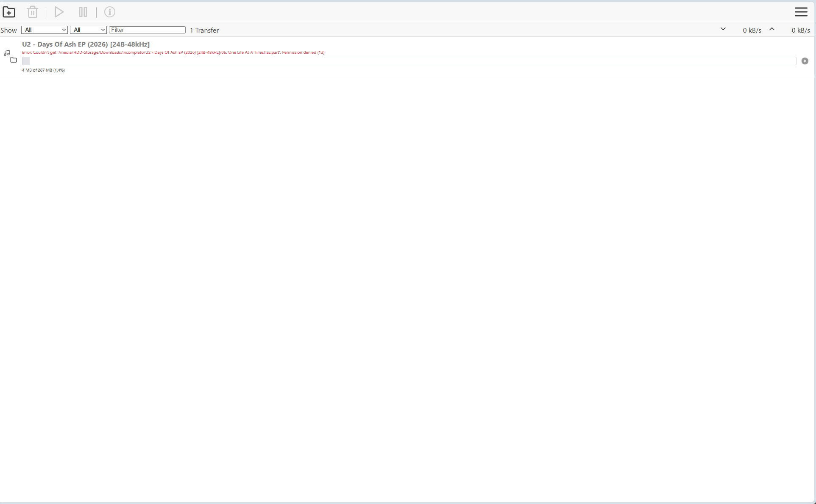The width and height of the screenshot is (816, 504).
Task: Click the download 0 kB/s readout
Action: point(752,30)
